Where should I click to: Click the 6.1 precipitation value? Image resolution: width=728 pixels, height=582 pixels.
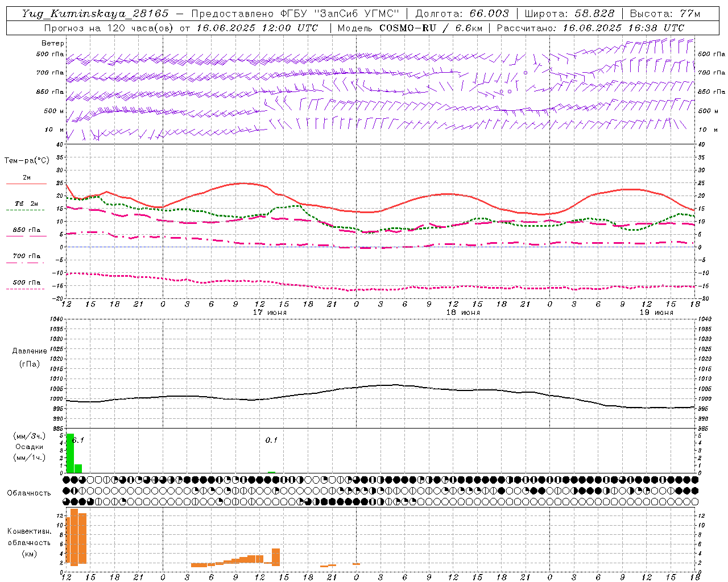[x=78, y=440]
